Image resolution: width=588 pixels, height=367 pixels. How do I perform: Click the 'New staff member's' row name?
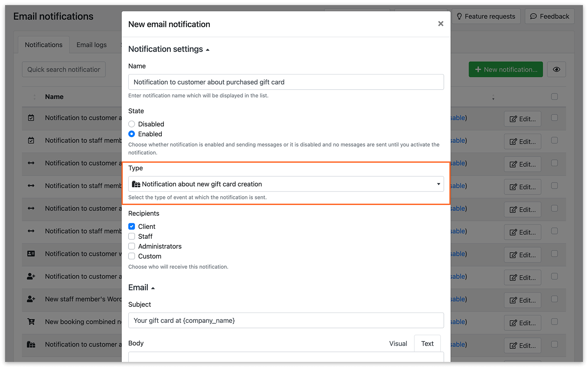(x=83, y=299)
